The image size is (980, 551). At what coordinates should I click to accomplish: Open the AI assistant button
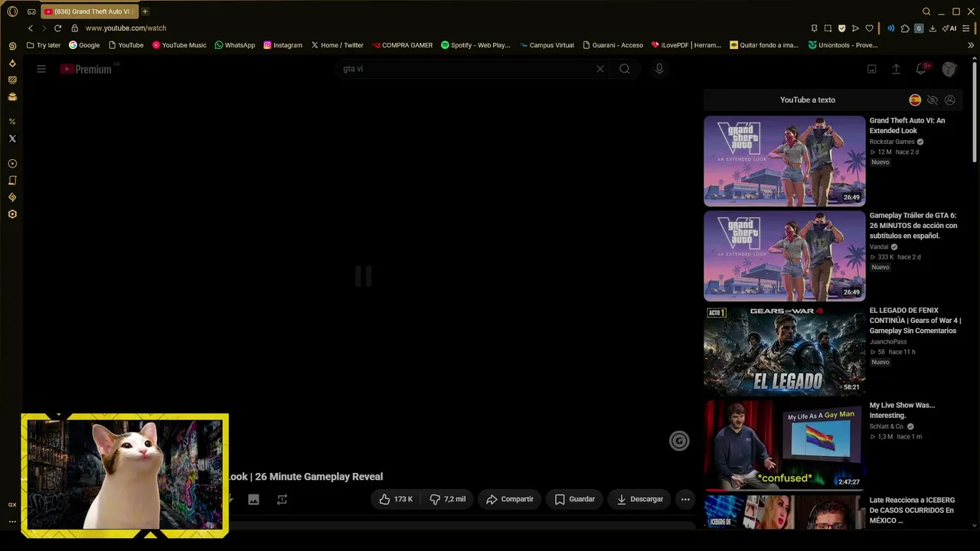click(x=950, y=28)
